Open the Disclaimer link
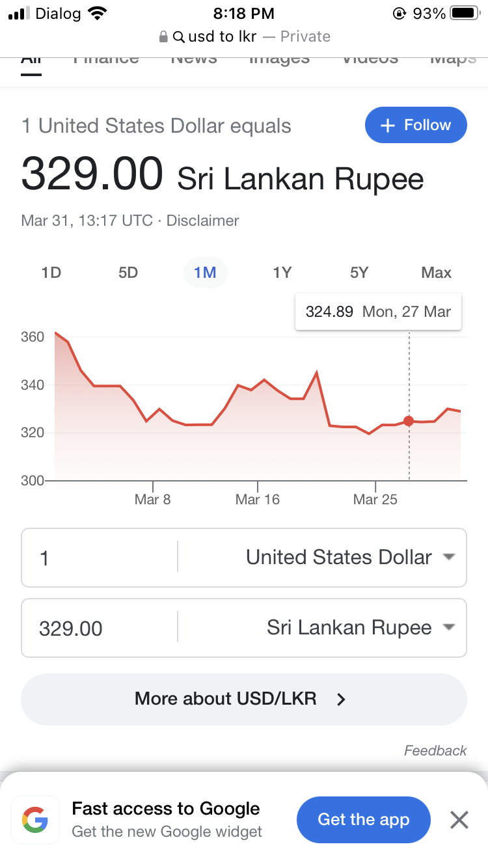 203,221
